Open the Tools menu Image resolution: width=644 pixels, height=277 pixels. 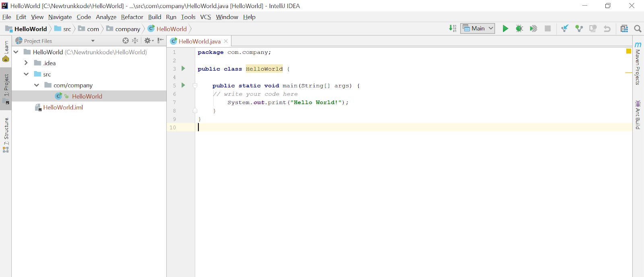coord(188,17)
